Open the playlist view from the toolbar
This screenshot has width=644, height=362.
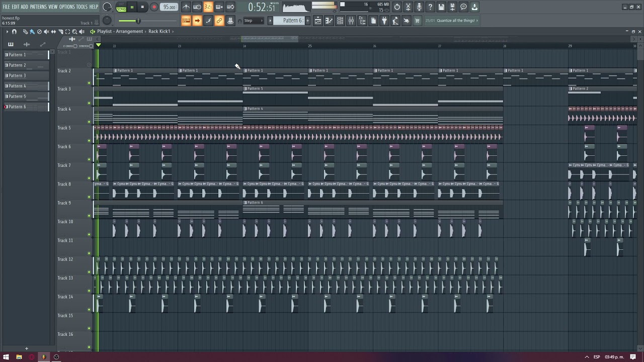(x=318, y=21)
